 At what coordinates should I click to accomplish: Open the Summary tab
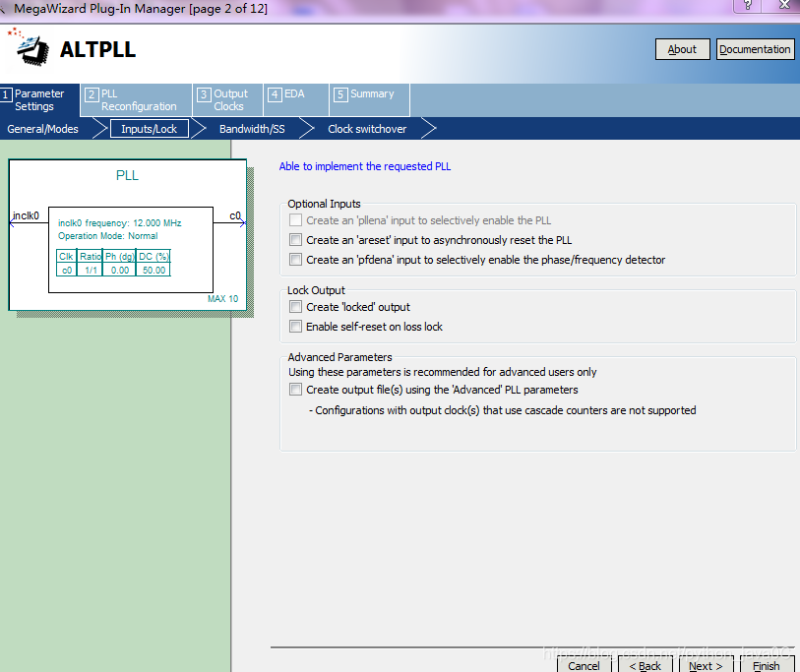[x=369, y=100]
